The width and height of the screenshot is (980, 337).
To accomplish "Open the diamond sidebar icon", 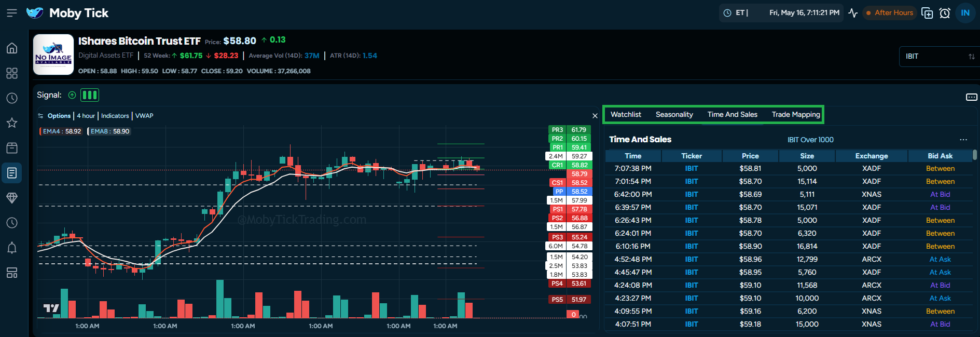I will 12,198.
